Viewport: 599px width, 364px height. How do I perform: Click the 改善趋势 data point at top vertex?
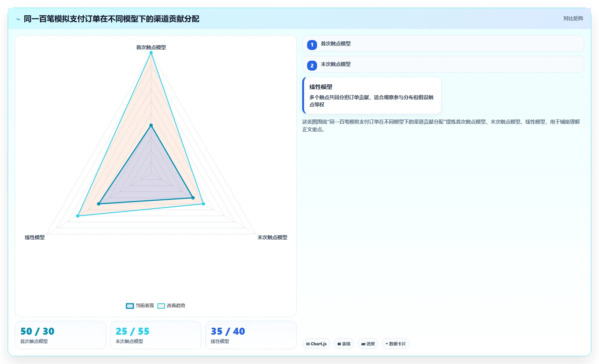[151, 53]
